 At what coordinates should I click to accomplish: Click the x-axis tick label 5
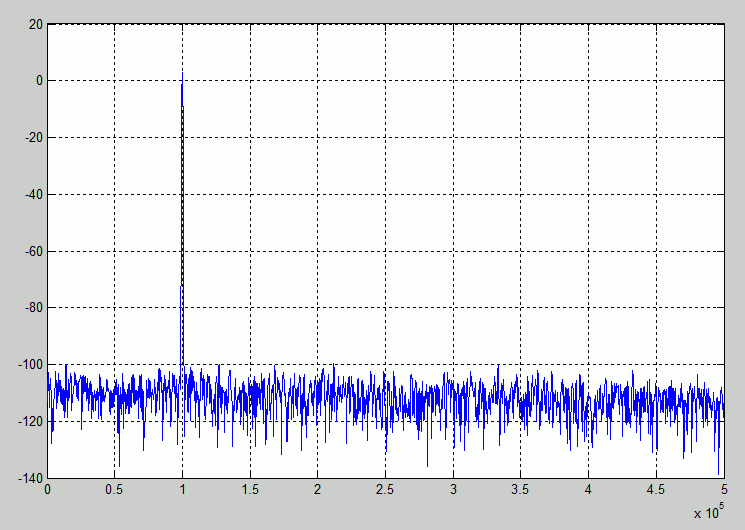click(x=724, y=490)
